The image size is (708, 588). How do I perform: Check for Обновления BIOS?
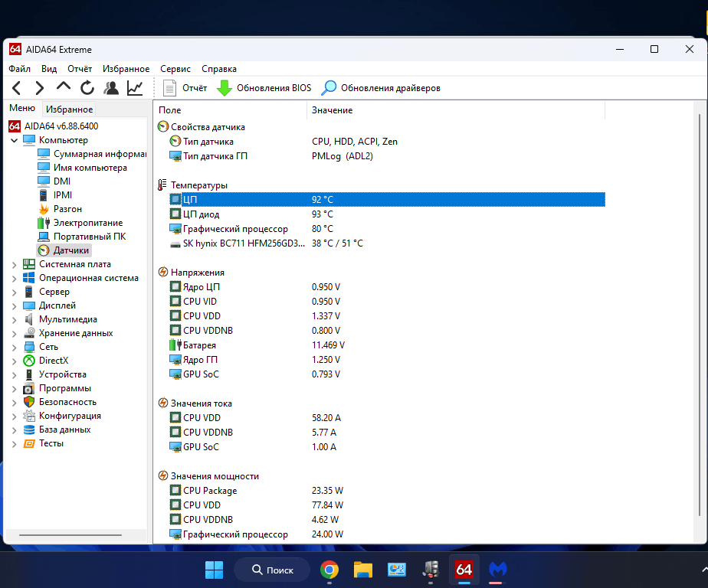pos(264,88)
